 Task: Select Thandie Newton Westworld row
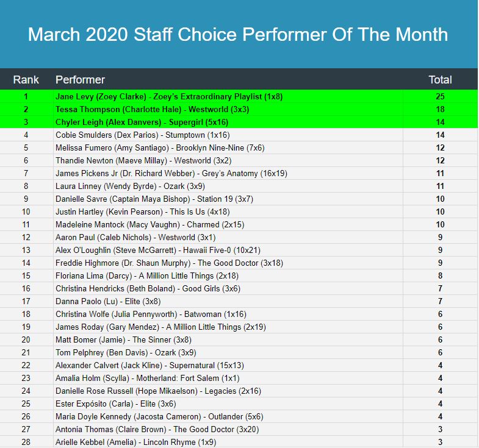[239, 160]
